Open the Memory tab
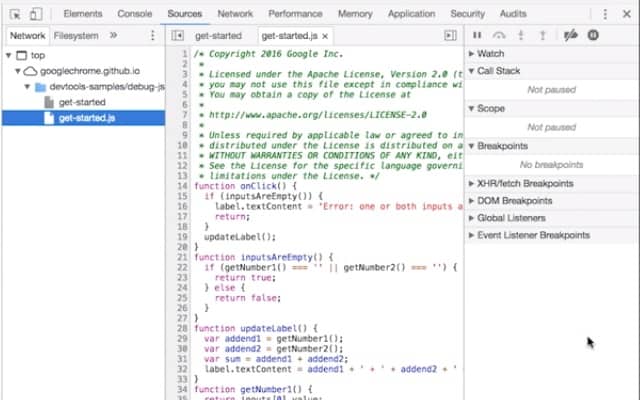 pyautogui.click(x=355, y=14)
